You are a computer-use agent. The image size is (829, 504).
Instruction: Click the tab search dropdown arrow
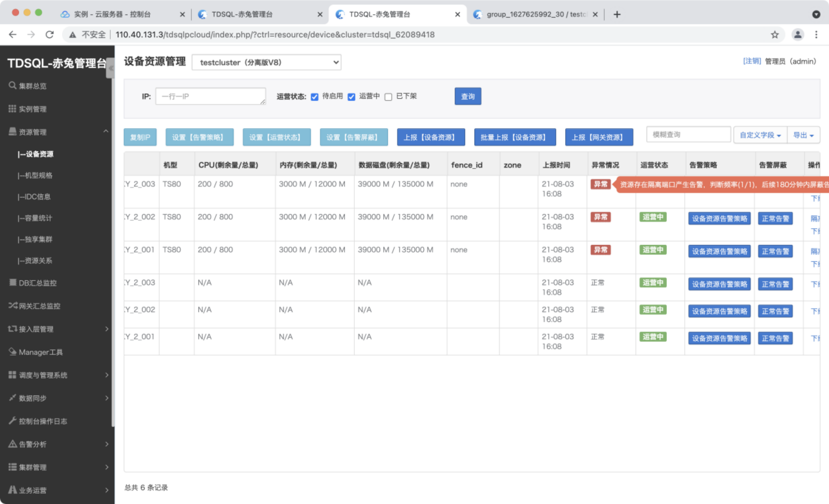[x=816, y=14]
